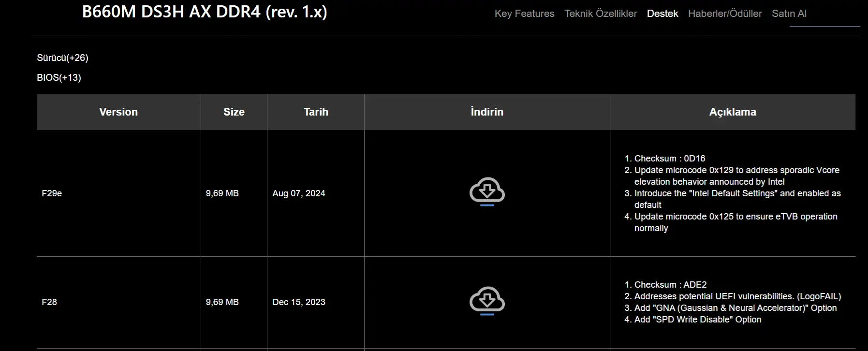This screenshot has height=351, width=868.
Task: Open the Key Features tab
Action: pos(524,14)
